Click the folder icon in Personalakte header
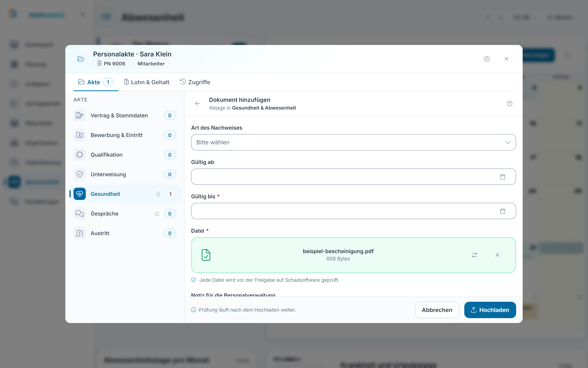The image size is (588, 368). pos(81,59)
